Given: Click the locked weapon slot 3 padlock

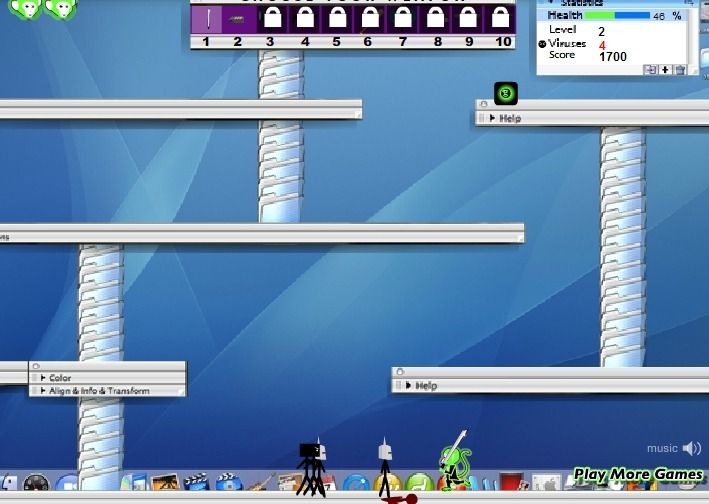Looking at the screenshot, I should coord(273,18).
